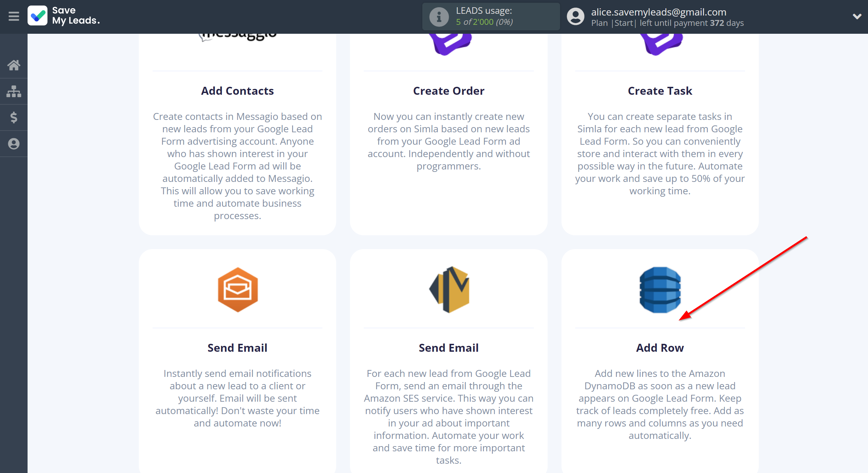
Task: Click the LEADS usage info icon
Action: (439, 17)
